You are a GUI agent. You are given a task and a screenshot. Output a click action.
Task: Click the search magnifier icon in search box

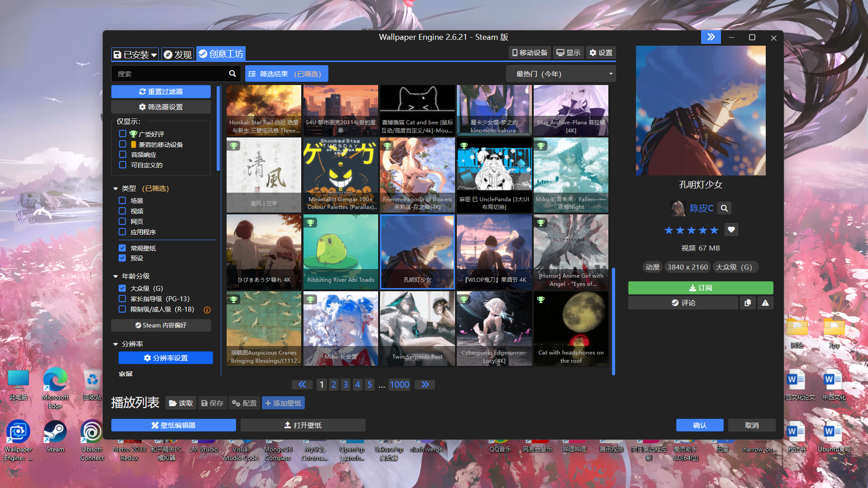(x=232, y=74)
